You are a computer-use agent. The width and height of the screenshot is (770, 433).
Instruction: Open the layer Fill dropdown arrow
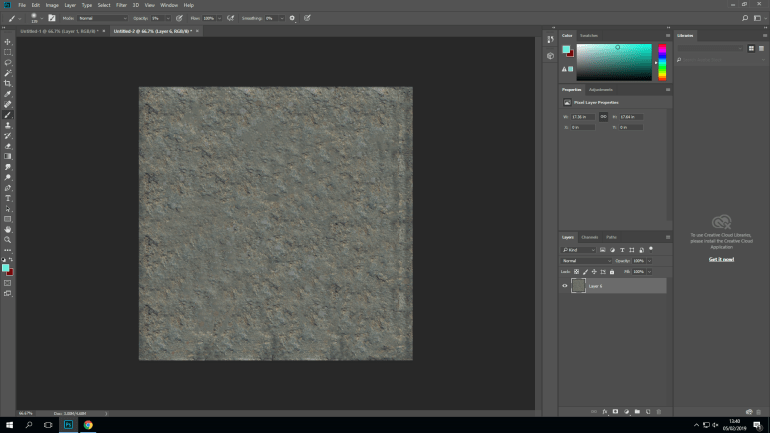click(x=649, y=271)
